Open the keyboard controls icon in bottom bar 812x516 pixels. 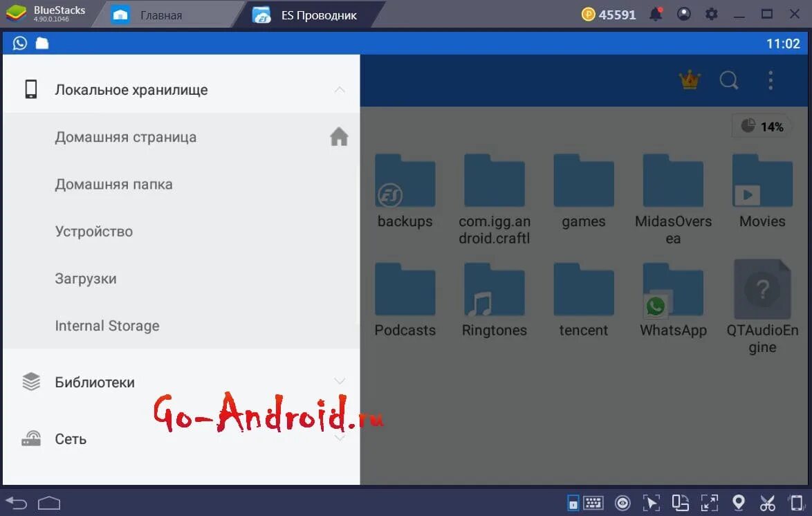[593, 503]
